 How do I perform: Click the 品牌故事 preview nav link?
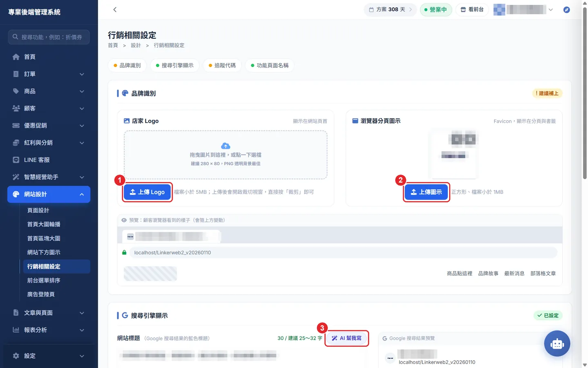[488, 274]
